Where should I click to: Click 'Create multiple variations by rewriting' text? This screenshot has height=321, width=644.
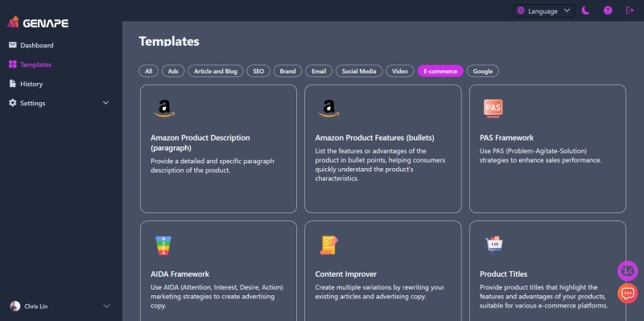click(380, 292)
